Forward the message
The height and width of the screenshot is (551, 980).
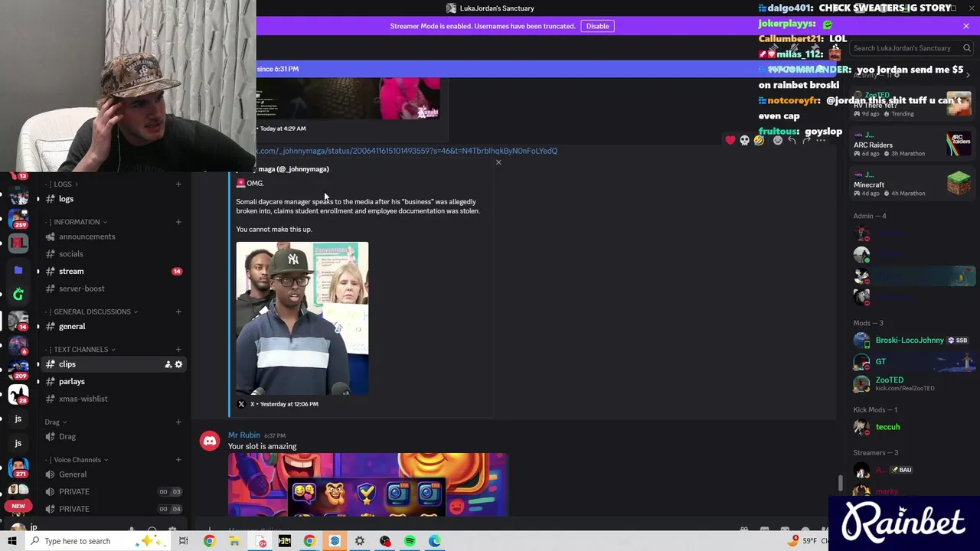806,140
